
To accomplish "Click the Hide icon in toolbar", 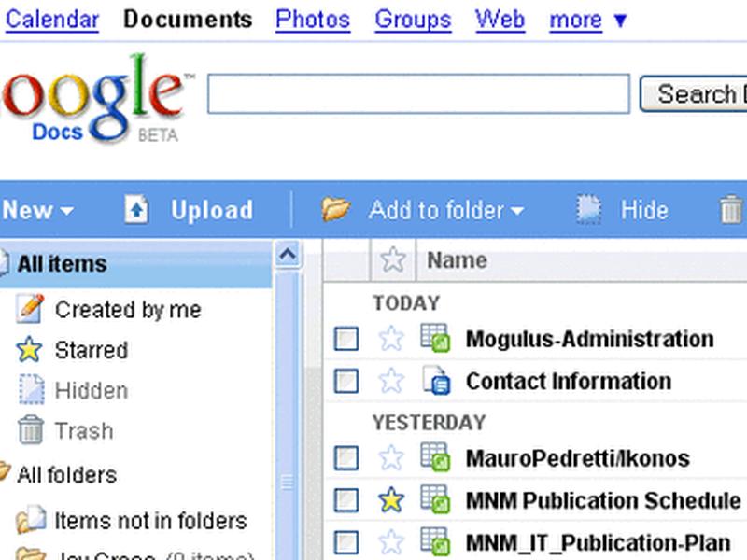I will point(589,209).
